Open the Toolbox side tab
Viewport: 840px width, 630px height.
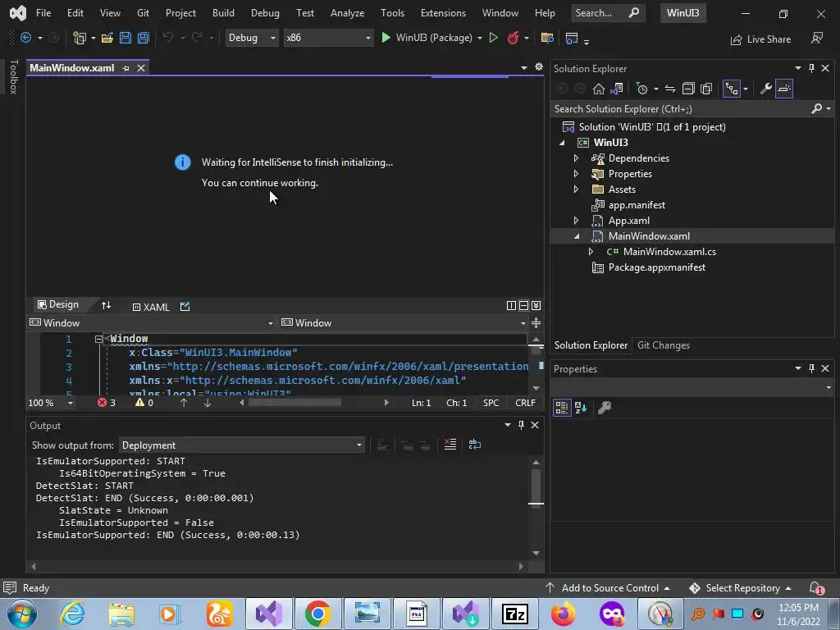13,77
